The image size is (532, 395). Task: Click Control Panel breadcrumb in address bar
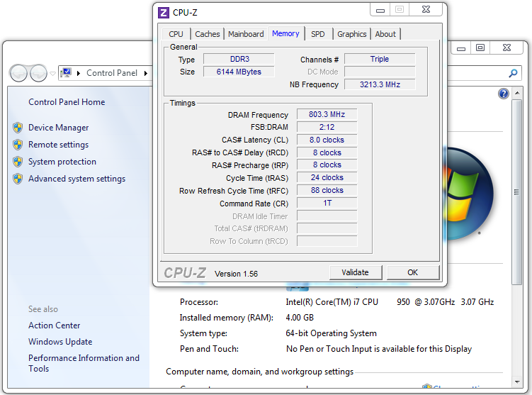112,73
